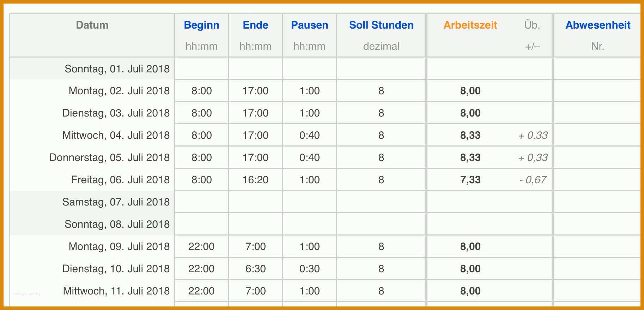Click the Soll Stunden header

[x=381, y=25]
